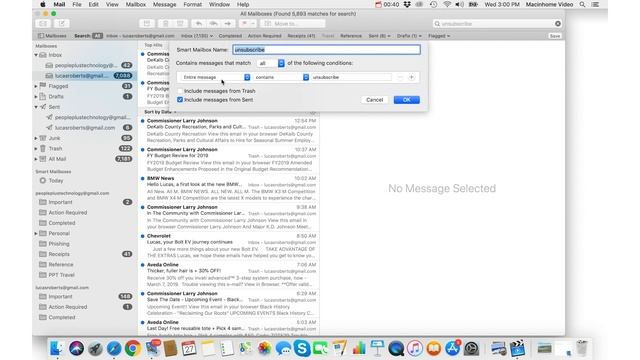The image size is (640, 360).
Task: Click OK to create the smart mailbox
Action: [x=407, y=100]
